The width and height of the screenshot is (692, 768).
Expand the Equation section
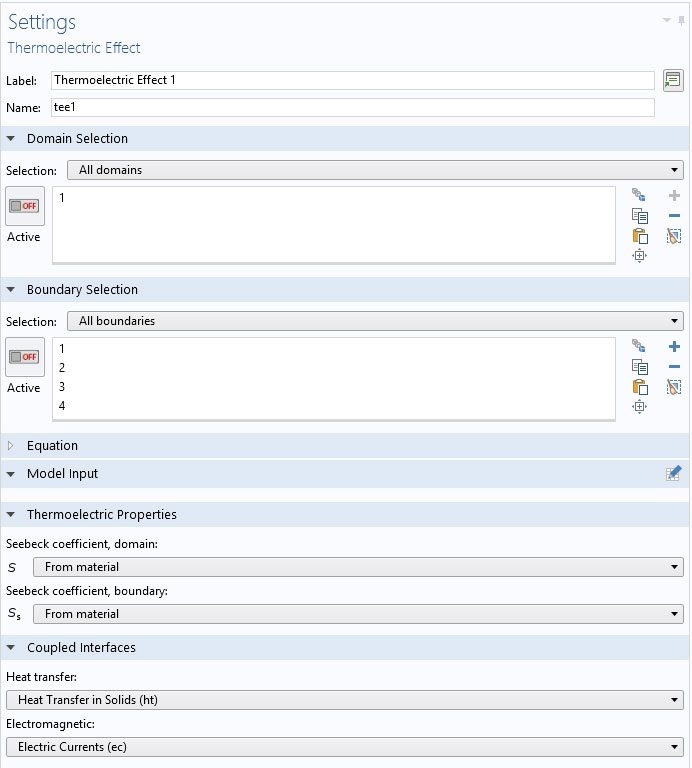[x=12, y=446]
